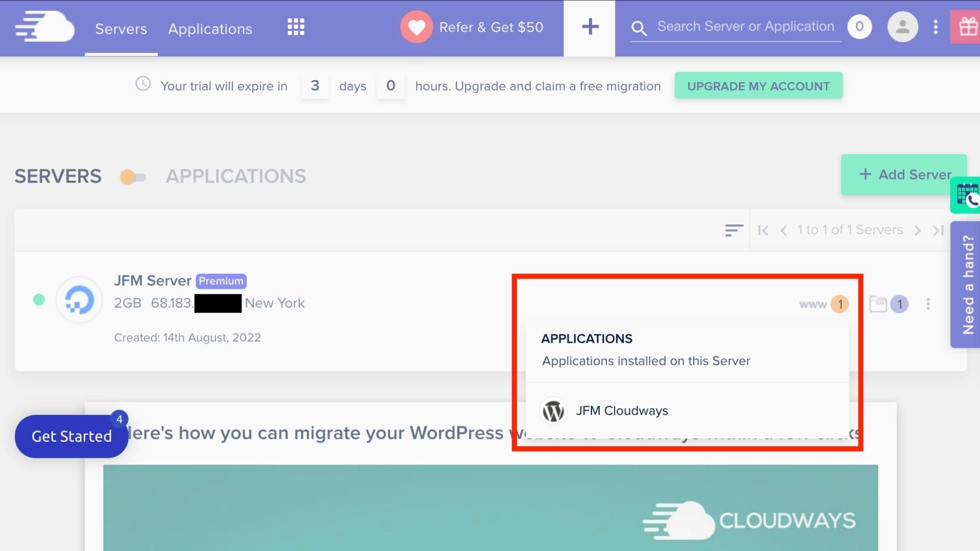
Task: Open Refer & Get $50 link
Action: (491, 27)
